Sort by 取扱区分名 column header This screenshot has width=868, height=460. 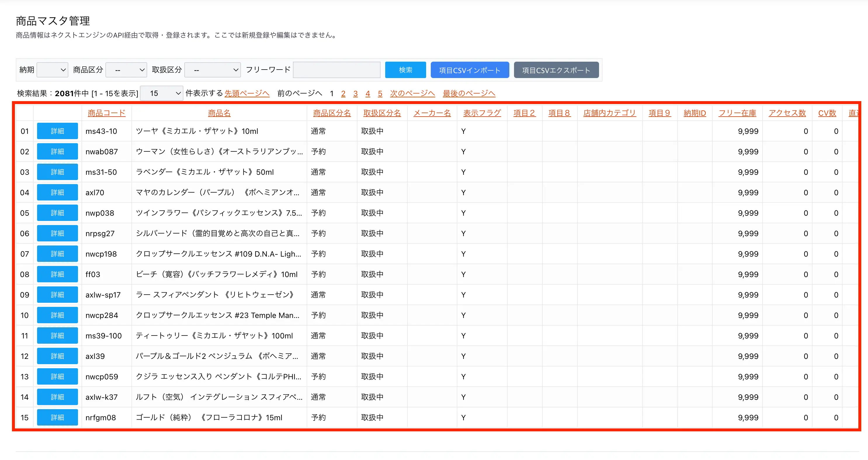(x=382, y=113)
